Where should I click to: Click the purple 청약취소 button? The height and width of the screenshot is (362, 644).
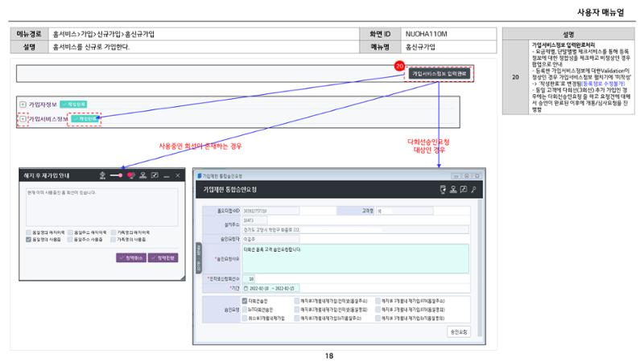coord(131,257)
